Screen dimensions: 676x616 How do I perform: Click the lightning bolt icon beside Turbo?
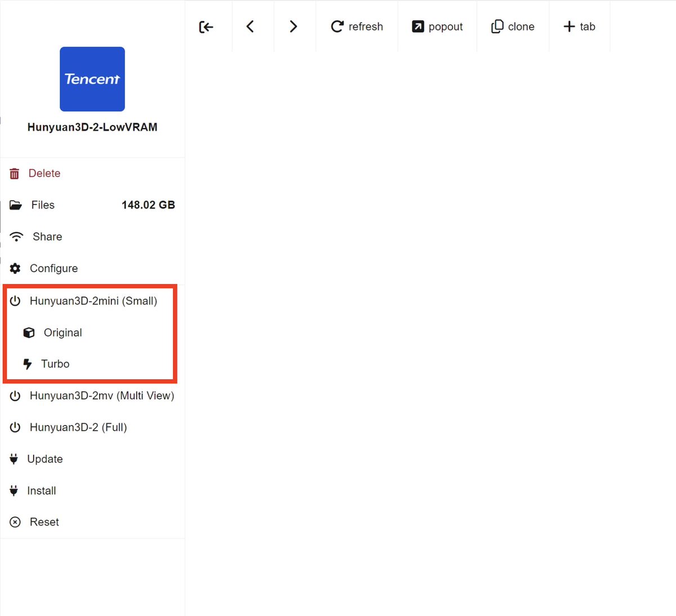[27, 364]
